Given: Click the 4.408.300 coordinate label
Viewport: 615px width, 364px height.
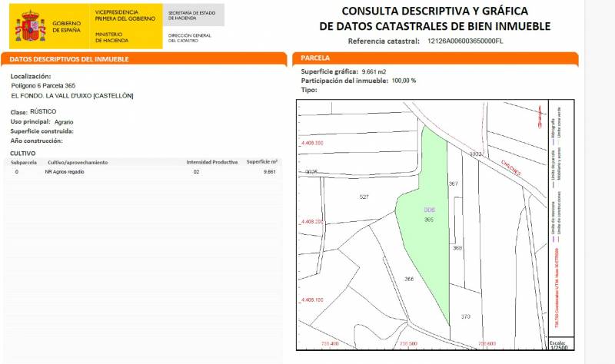Looking at the screenshot, I should pyautogui.click(x=312, y=143).
